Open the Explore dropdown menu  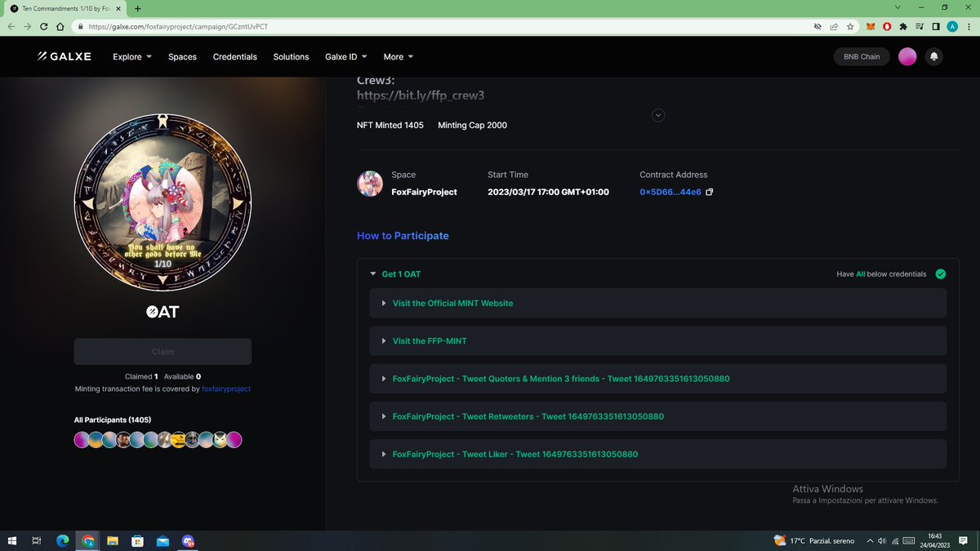coord(132,56)
